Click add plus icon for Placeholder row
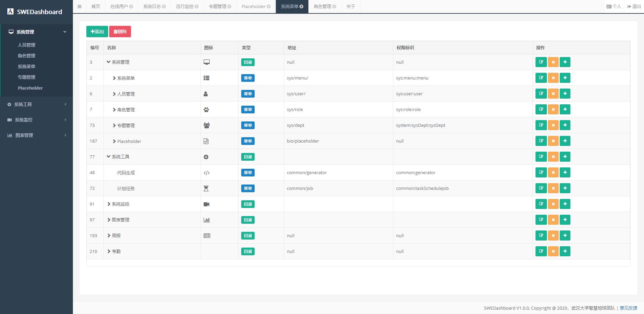 point(565,141)
